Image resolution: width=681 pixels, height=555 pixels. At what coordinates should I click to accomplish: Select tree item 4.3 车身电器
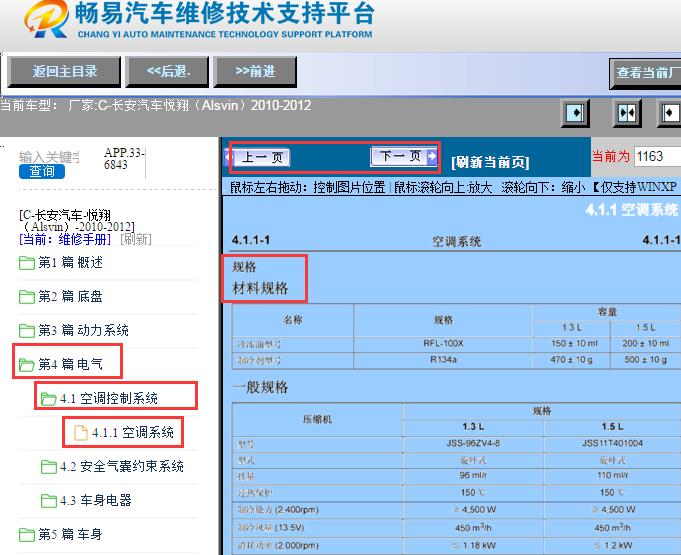tap(96, 500)
